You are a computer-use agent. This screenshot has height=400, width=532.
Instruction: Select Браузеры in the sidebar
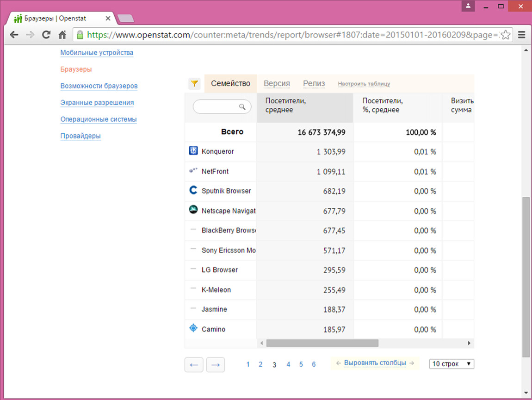76,69
